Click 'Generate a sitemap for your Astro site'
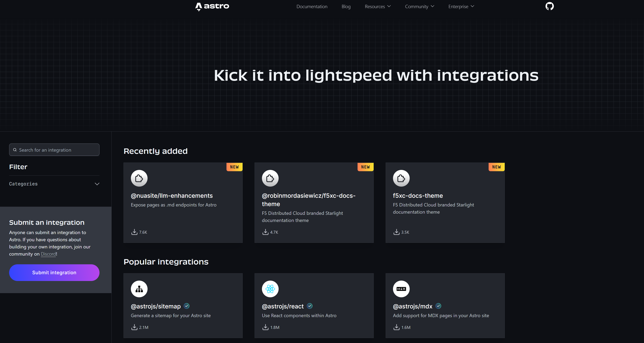Image resolution: width=644 pixels, height=343 pixels. click(x=171, y=316)
